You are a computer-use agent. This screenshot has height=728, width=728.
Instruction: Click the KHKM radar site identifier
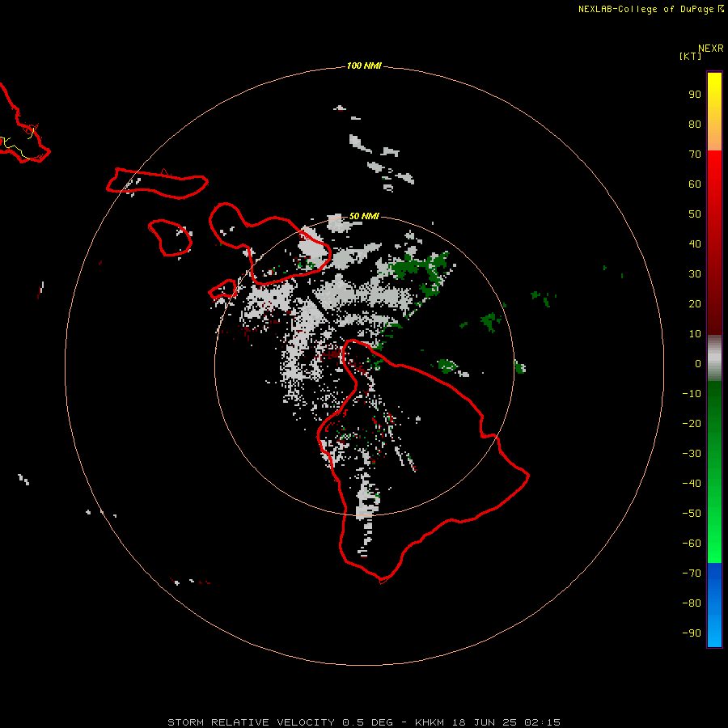click(x=430, y=722)
